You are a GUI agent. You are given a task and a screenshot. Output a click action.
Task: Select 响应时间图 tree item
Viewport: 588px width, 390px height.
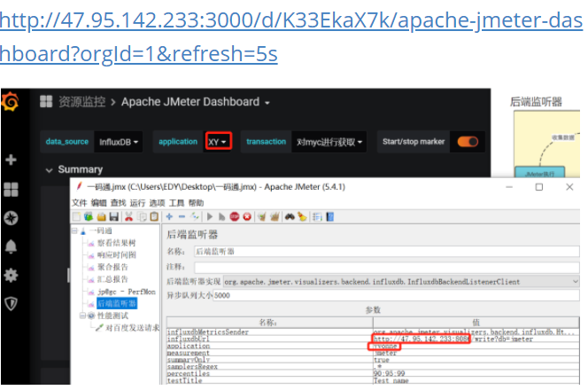pyautogui.click(x=116, y=255)
